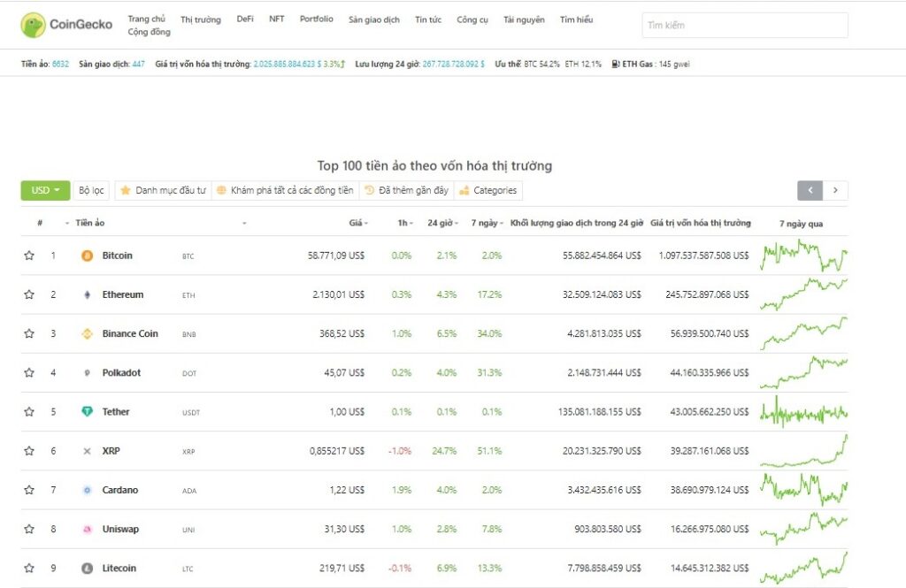Image resolution: width=906 pixels, height=588 pixels.
Task: Click in the Tìm kiếm search box
Action: [745, 25]
